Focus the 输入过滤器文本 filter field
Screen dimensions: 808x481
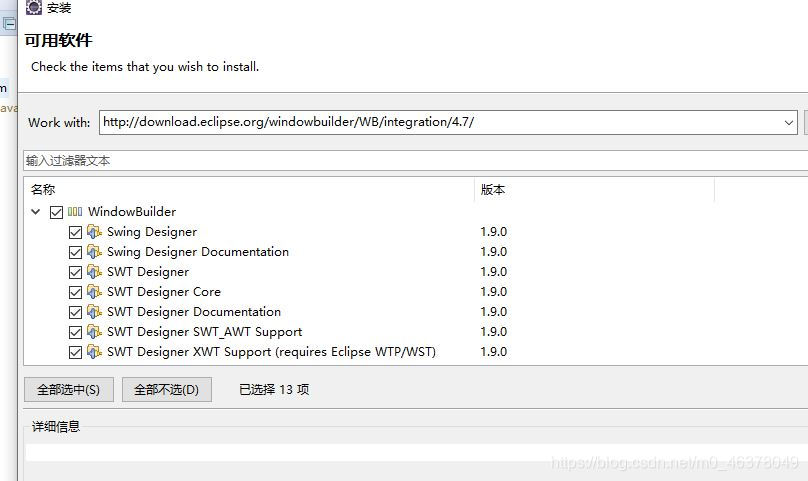(415, 161)
